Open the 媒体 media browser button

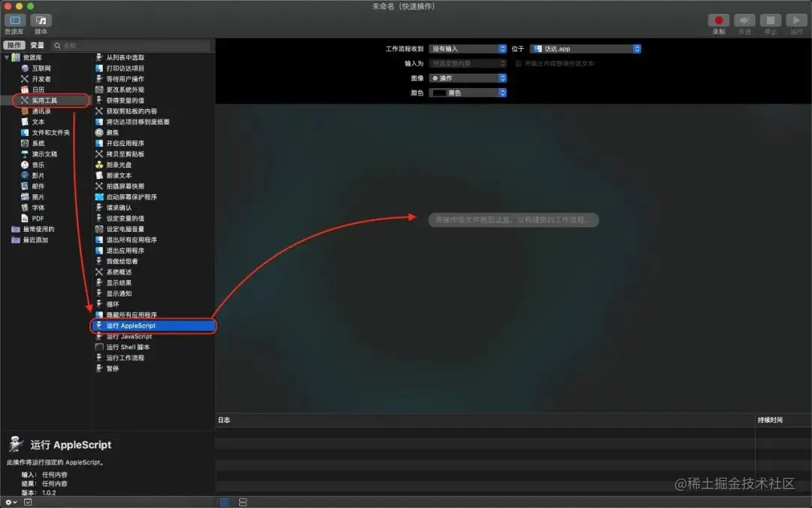(x=41, y=20)
